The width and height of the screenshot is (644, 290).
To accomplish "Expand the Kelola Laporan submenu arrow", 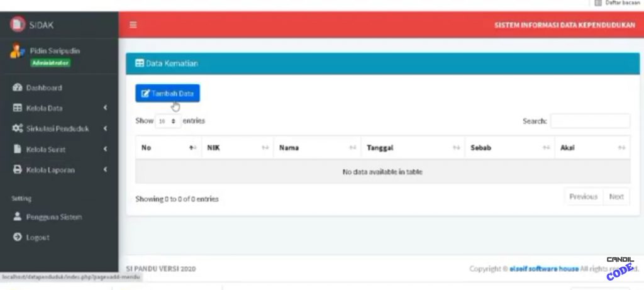I will [106, 170].
